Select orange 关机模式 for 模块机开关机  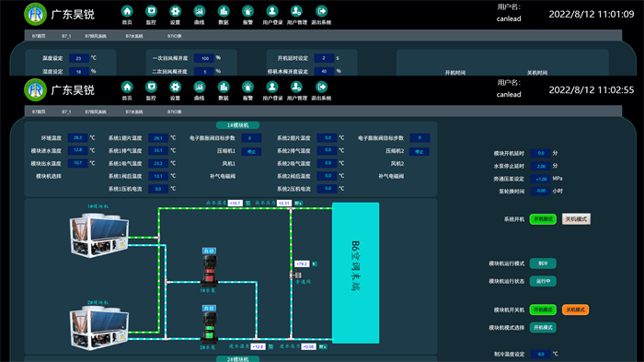point(575,309)
